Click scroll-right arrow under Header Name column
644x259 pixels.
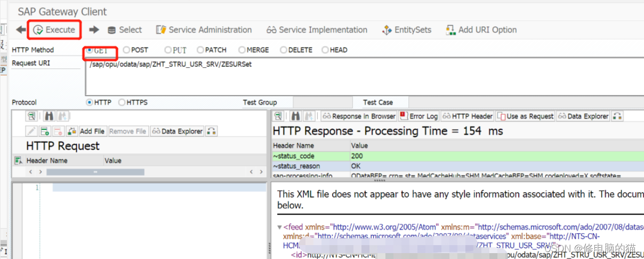tap(40, 172)
